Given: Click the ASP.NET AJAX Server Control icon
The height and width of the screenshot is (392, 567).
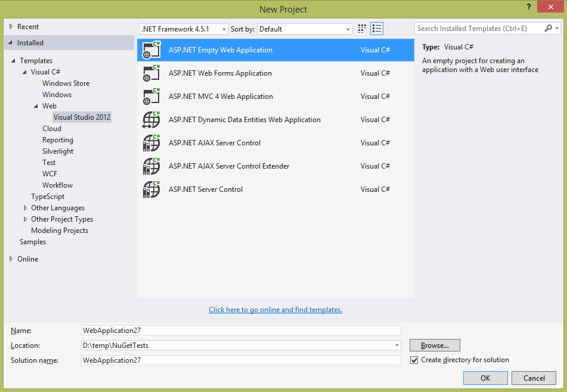Looking at the screenshot, I should pyautogui.click(x=151, y=143).
